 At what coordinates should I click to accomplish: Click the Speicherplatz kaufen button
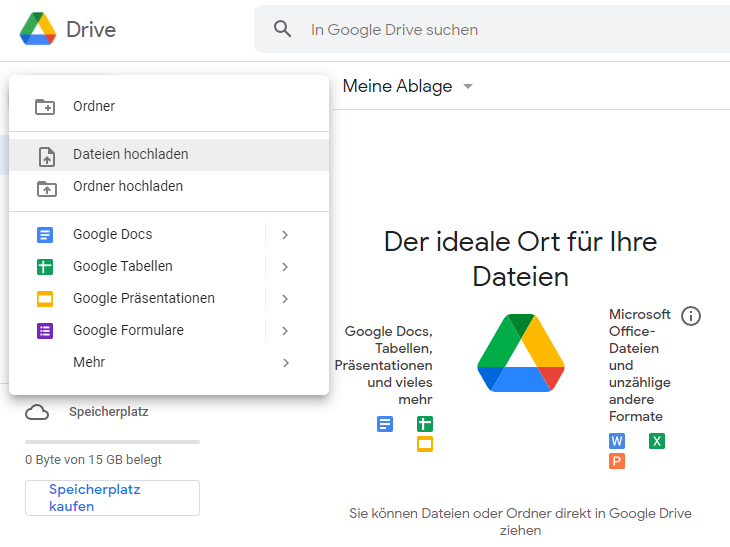[x=112, y=498]
